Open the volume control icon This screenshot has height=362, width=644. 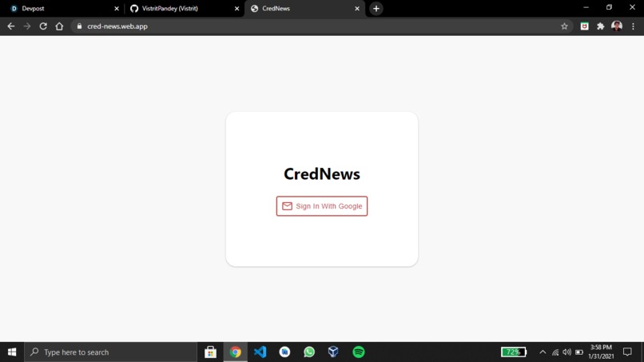567,352
